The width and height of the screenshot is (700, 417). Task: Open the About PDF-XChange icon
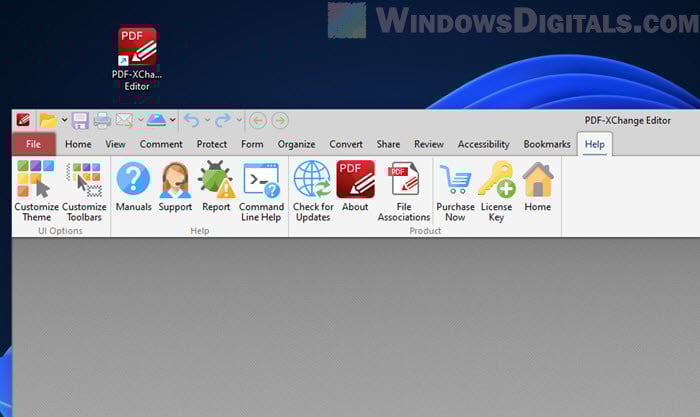[x=355, y=186]
